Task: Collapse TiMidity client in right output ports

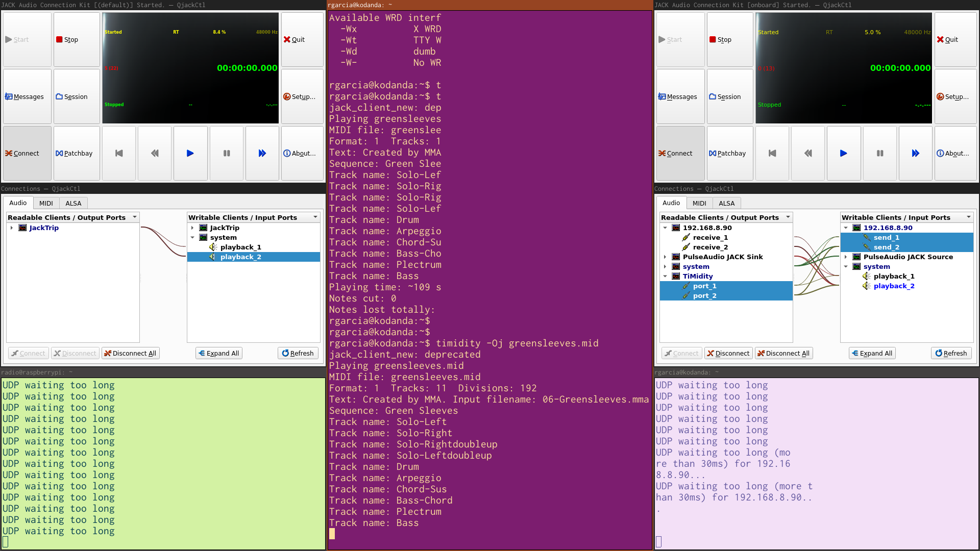Action: point(665,277)
